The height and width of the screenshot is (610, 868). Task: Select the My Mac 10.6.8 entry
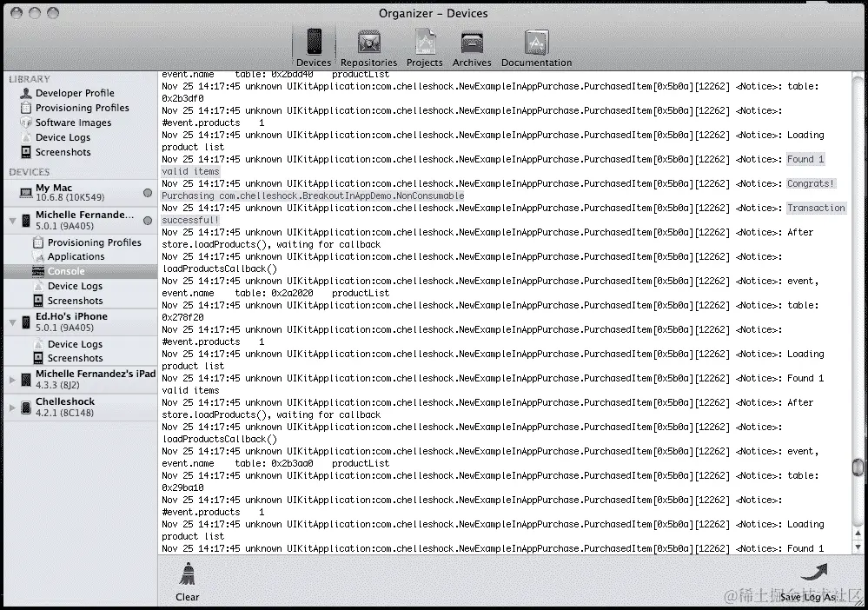pos(80,193)
